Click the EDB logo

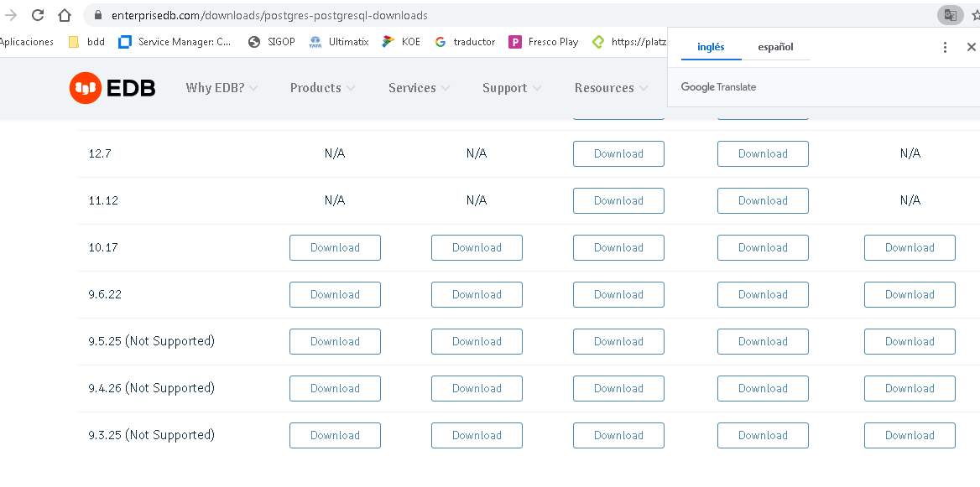112,88
